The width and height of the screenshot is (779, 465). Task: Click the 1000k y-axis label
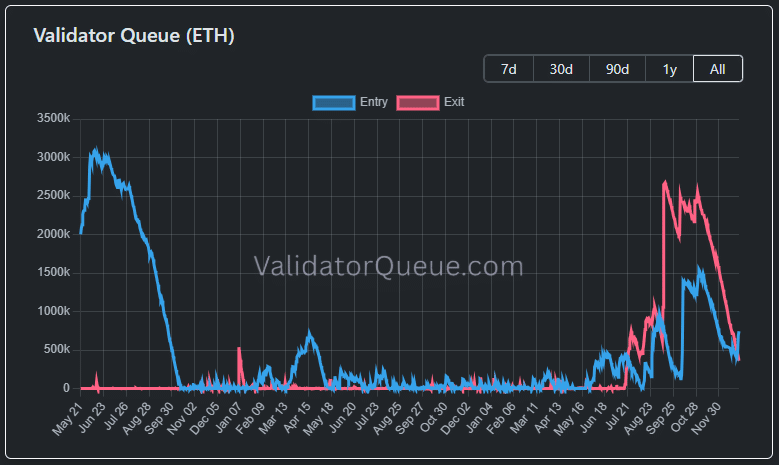point(54,311)
